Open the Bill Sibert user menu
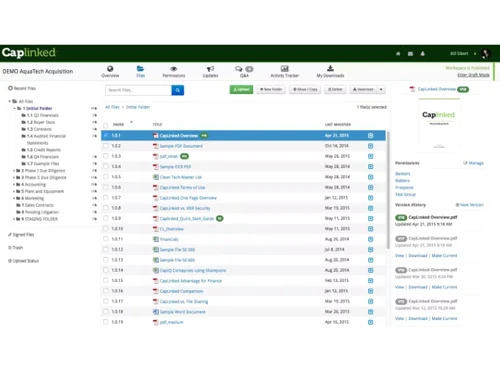Screen dimensions: 500x375 [463, 53]
